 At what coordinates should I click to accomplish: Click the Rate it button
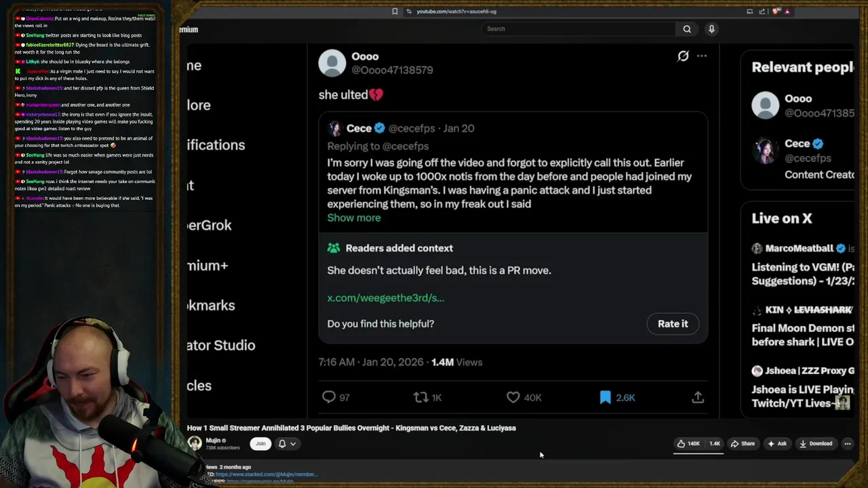[672, 324]
